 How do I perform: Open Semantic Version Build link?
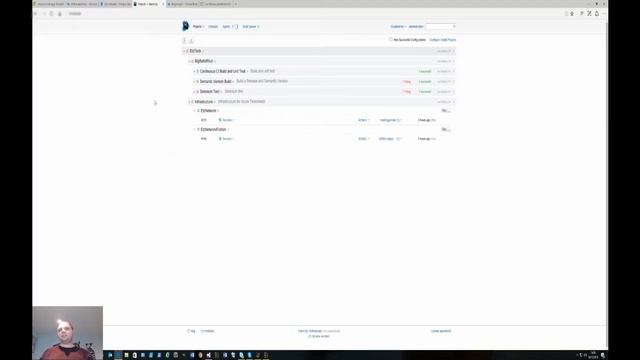[216, 81]
